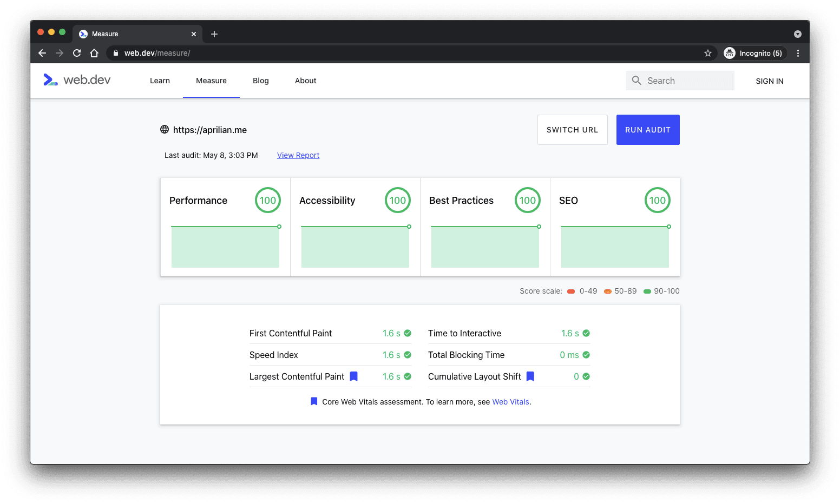Open the About nav item

tap(306, 81)
